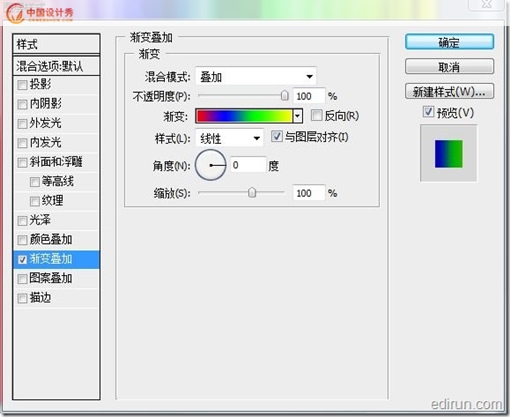Image resolution: width=510 pixels, height=417 pixels.
Task: Check the 反向(R) reverse checkbox
Action: (316, 115)
